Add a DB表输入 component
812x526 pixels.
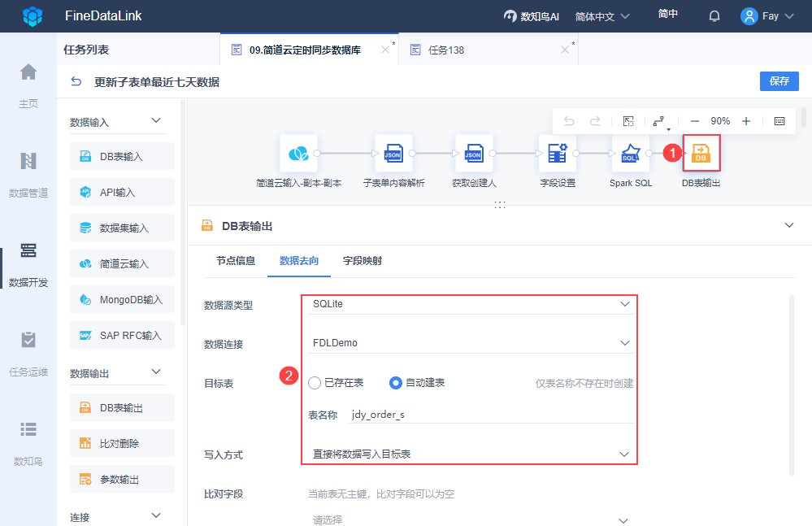point(122,156)
